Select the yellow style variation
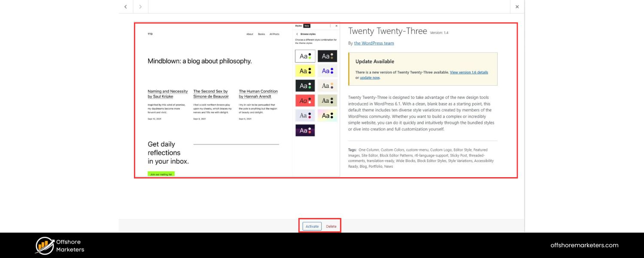This screenshot has width=644, height=258. (x=305, y=71)
